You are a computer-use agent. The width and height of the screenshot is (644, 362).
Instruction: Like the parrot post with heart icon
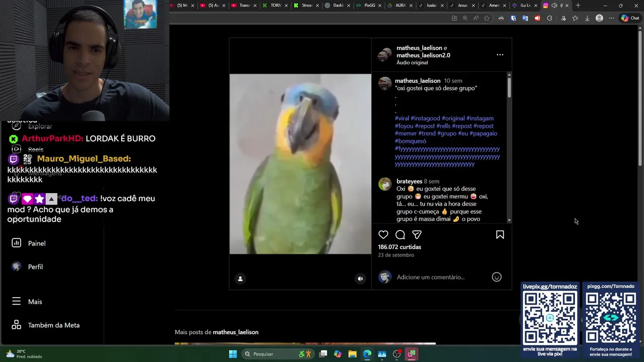point(383,235)
